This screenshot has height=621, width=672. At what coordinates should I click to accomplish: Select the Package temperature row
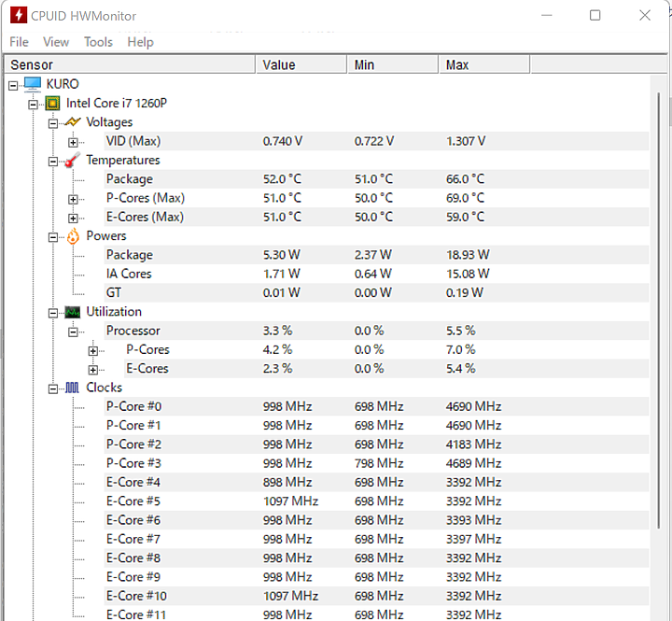pos(376,179)
